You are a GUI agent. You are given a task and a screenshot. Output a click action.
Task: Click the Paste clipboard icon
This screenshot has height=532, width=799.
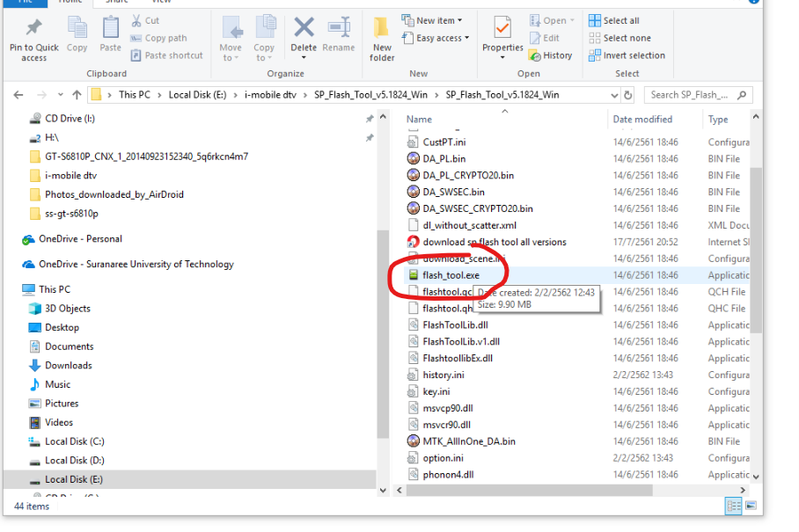(x=110, y=27)
